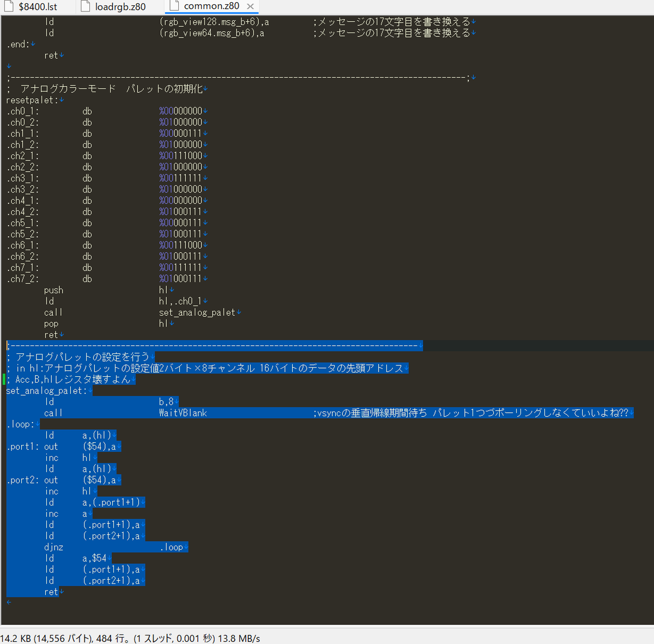Click the .loop operand of djnz
This screenshot has height=644, width=654.
point(172,547)
